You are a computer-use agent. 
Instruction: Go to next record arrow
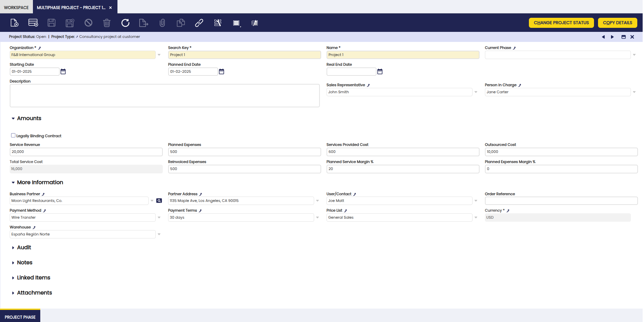[612, 37]
